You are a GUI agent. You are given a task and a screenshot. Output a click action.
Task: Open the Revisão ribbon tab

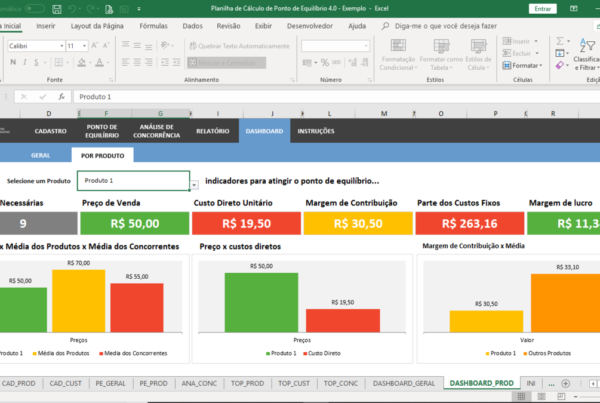228,26
